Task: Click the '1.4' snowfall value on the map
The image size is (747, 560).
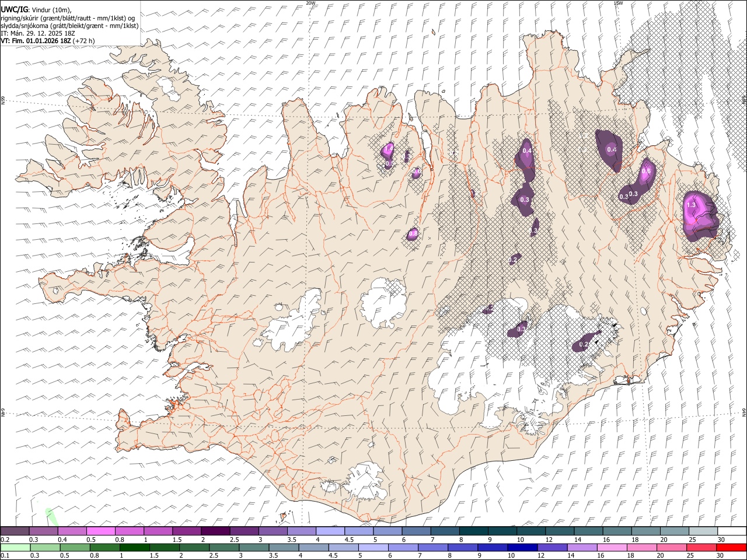Action: click(x=388, y=149)
